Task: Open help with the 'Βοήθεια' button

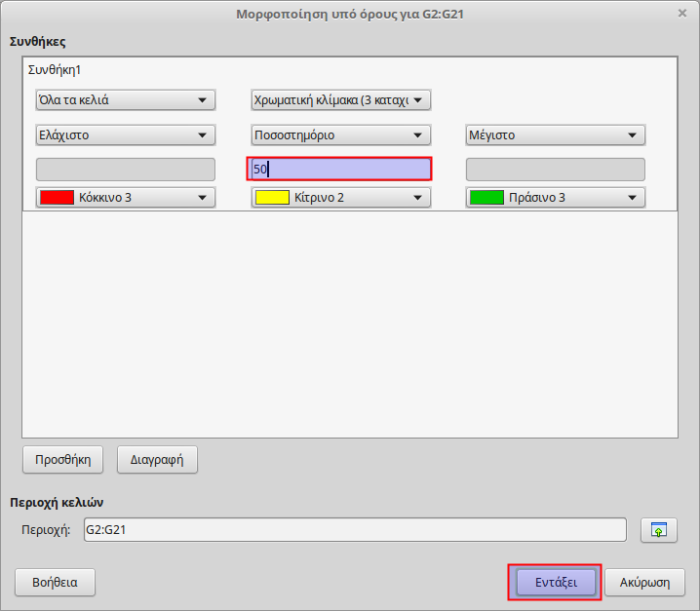Action: (x=55, y=583)
